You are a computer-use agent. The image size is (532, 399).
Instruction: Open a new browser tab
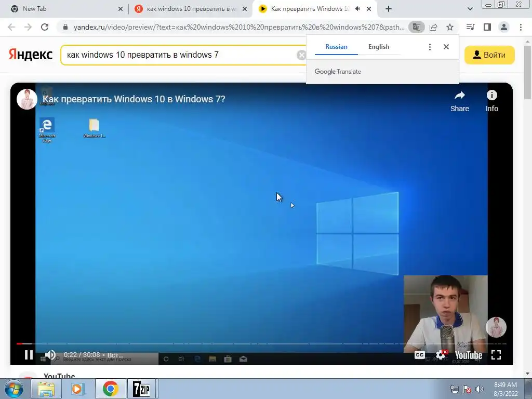[x=389, y=9]
